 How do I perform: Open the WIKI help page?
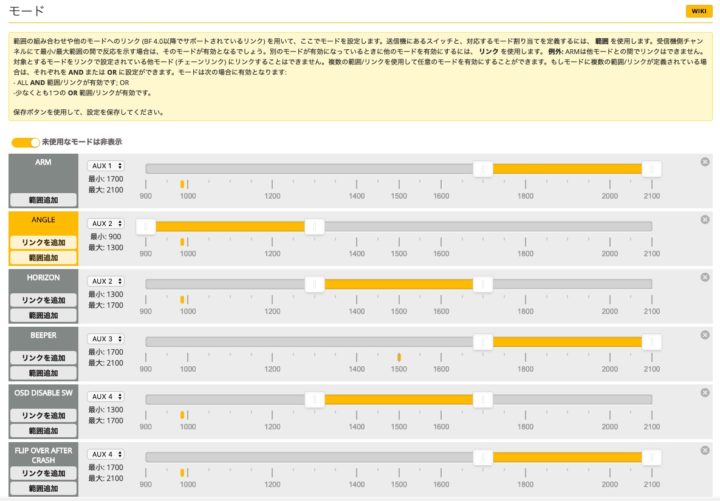(x=697, y=10)
